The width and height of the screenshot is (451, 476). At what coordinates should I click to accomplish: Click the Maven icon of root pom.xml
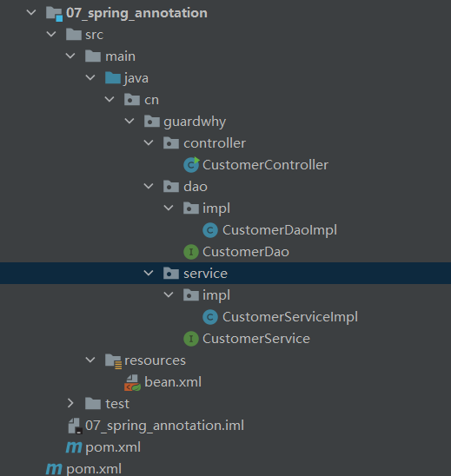click(x=54, y=469)
